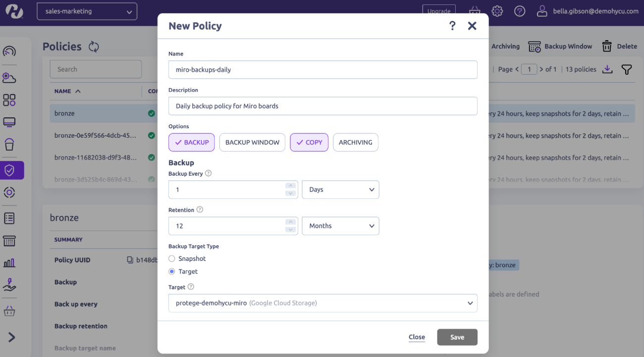Viewport: 644px width, 357px height.
Task: Open the sales-marketing project selector
Action: coord(87,11)
